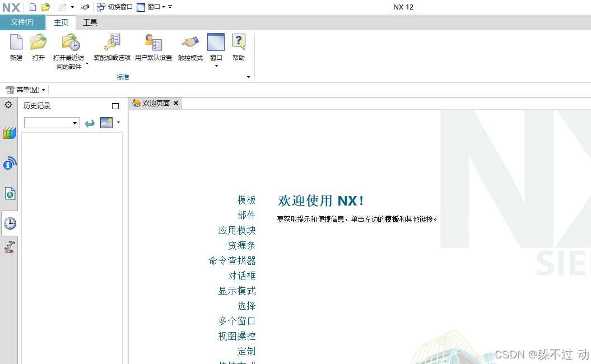The height and width of the screenshot is (364, 591).
Task: Open the web browser sidebar icon
Action: tap(10, 193)
